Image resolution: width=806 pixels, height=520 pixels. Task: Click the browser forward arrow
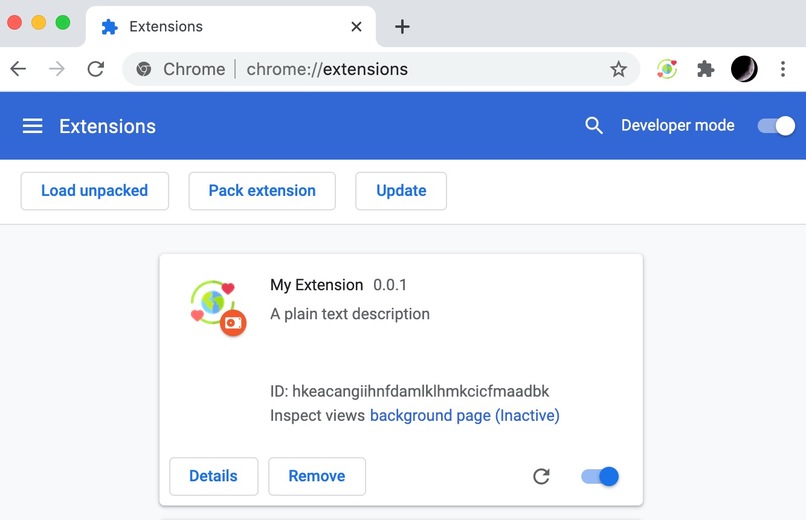click(x=57, y=69)
